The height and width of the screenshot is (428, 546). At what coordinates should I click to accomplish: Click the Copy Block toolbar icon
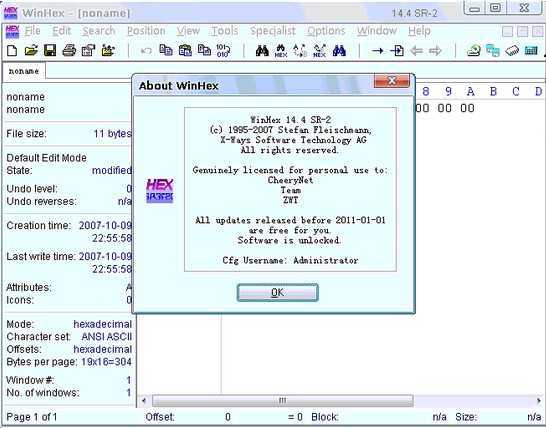click(166, 50)
